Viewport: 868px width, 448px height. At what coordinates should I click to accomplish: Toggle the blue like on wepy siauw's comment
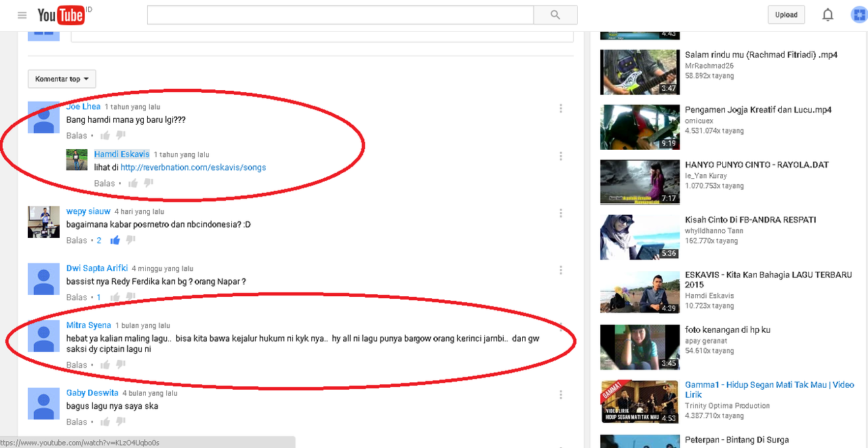coord(115,240)
